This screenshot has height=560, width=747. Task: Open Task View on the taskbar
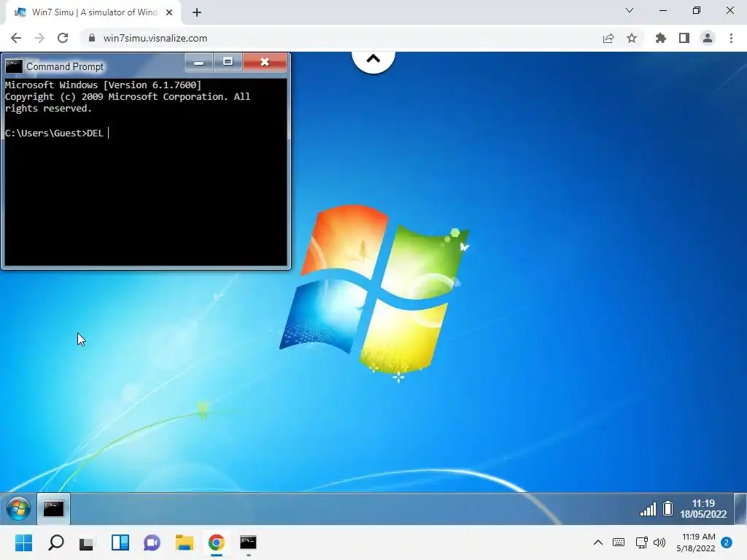click(86, 543)
